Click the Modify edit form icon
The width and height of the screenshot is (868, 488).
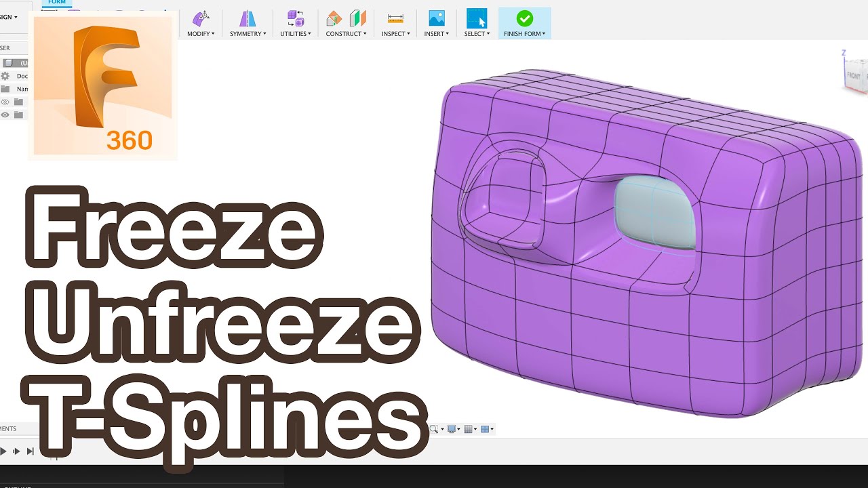[200, 18]
